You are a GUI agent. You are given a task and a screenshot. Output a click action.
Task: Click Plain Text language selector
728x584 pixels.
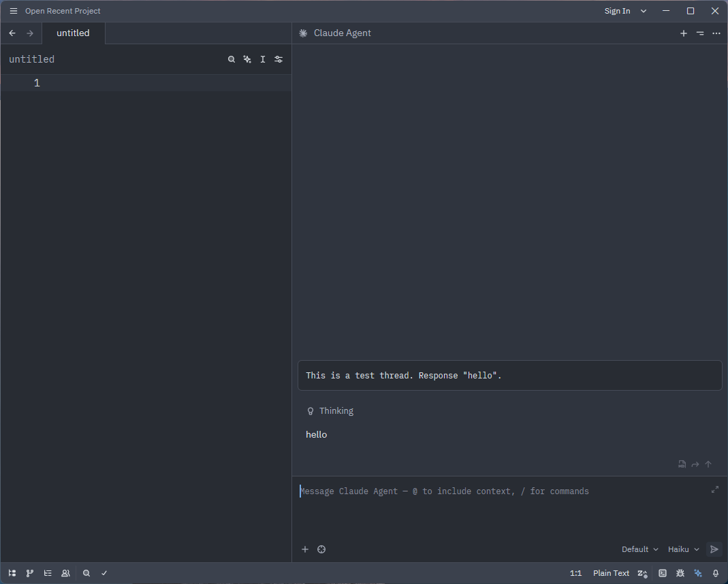611,573
